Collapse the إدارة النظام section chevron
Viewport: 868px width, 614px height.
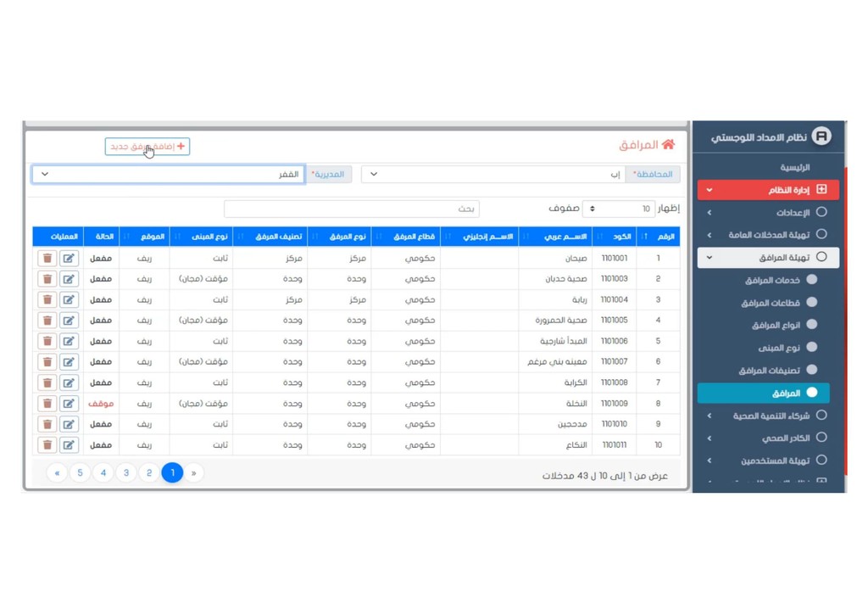tap(709, 190)
